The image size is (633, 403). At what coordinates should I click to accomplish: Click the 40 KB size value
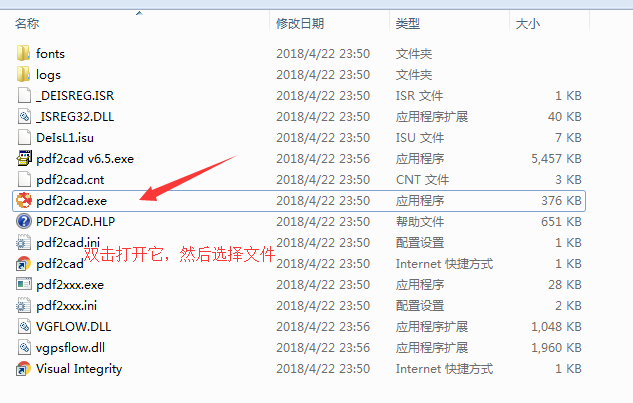[565, 117]
